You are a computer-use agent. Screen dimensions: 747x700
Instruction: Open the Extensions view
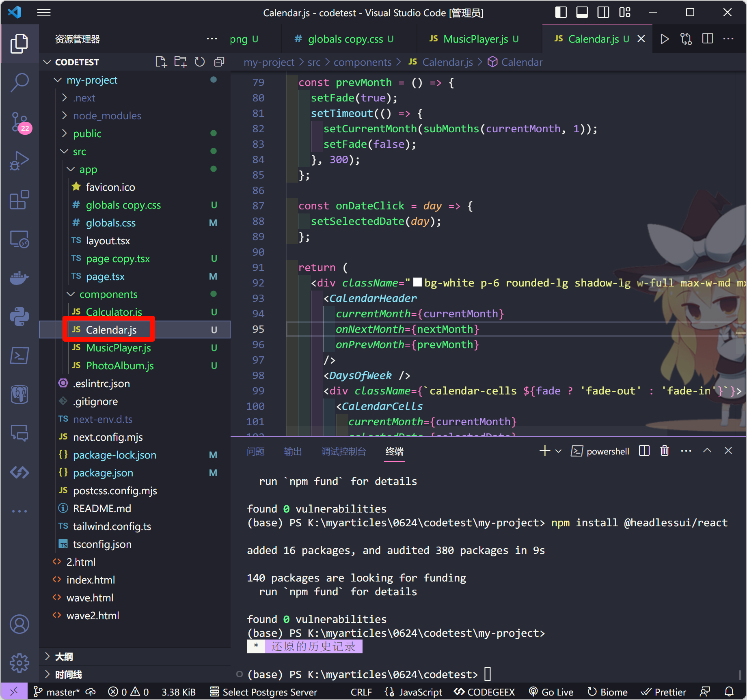point(19,200)
